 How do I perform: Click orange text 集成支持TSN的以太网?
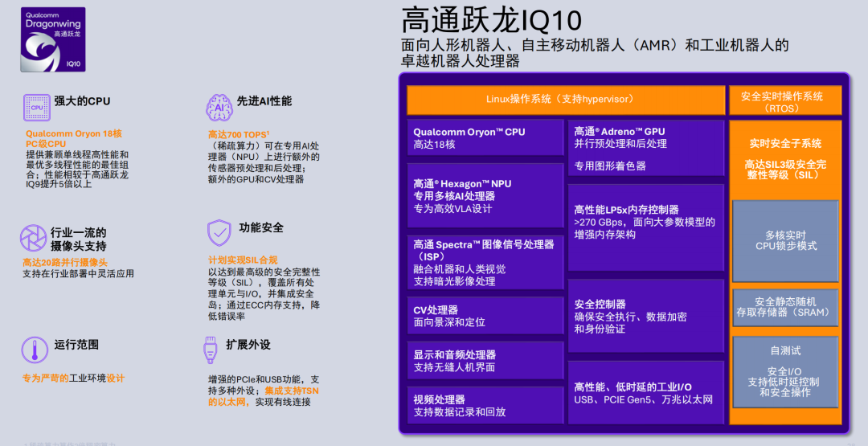click(x=264, y=396)
